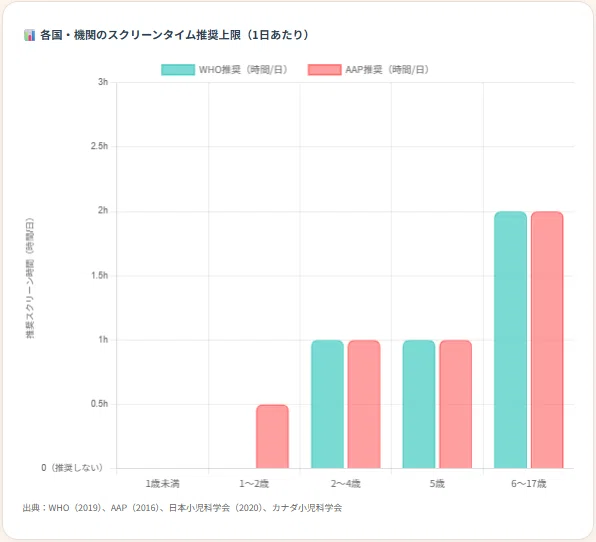Click the pink AAP legend color swatch
Viewport: 596px width, 542px height.
[x=325, y=70]
